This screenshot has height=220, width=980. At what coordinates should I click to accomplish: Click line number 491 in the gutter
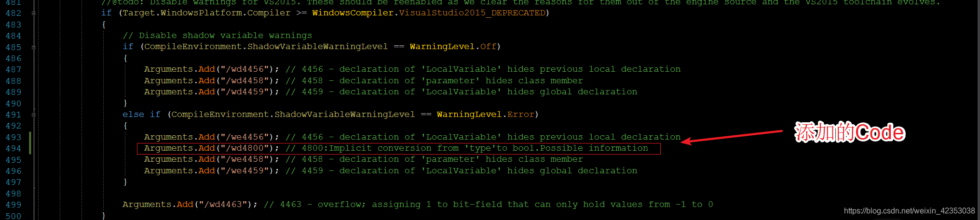[14, 115]
